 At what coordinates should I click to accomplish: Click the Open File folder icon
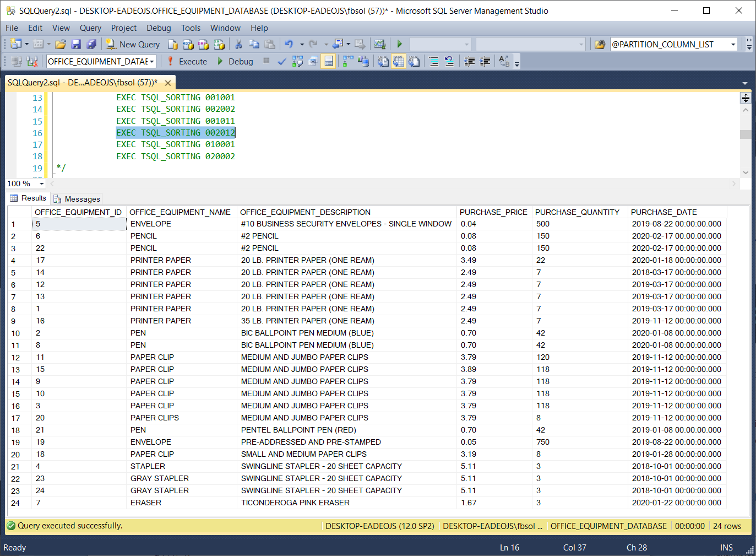tap(61, 44)
